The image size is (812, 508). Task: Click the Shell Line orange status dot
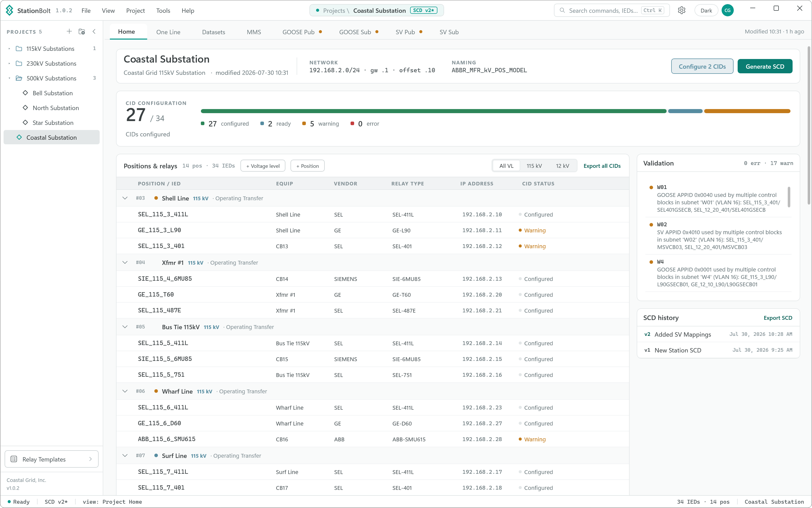pyautogui.click(x=156, y=198)
